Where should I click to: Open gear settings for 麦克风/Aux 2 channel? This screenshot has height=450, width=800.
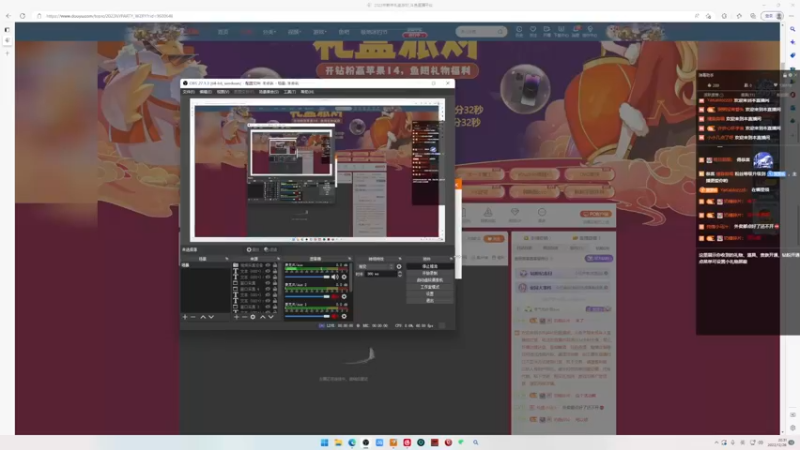tap(344, 296)
